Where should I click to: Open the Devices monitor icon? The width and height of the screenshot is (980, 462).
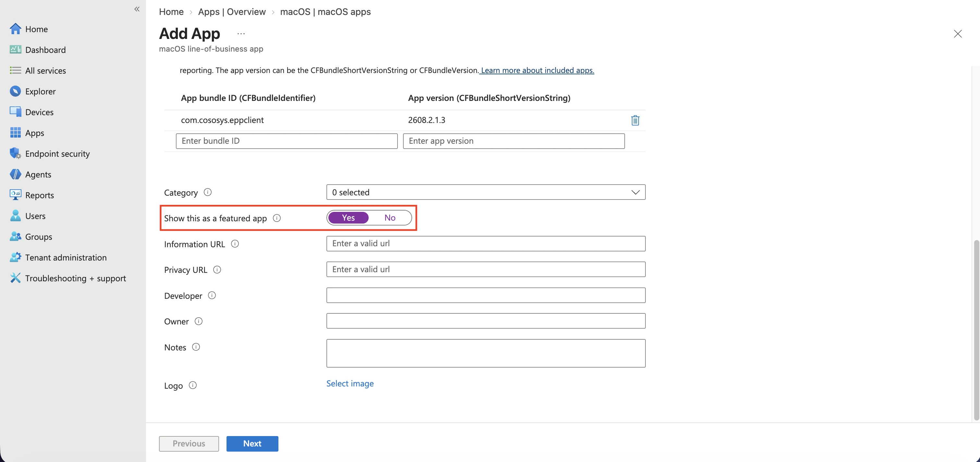click(x=15, y=112)
